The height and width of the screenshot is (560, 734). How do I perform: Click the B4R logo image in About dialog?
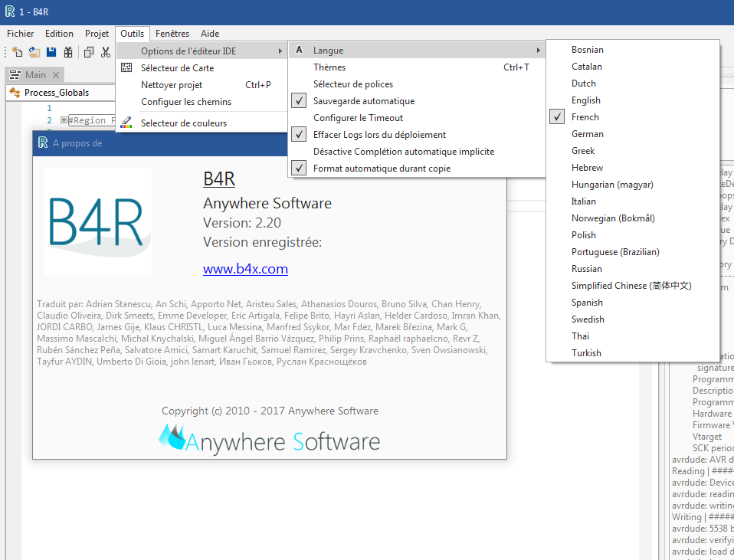tap(98, 221)
